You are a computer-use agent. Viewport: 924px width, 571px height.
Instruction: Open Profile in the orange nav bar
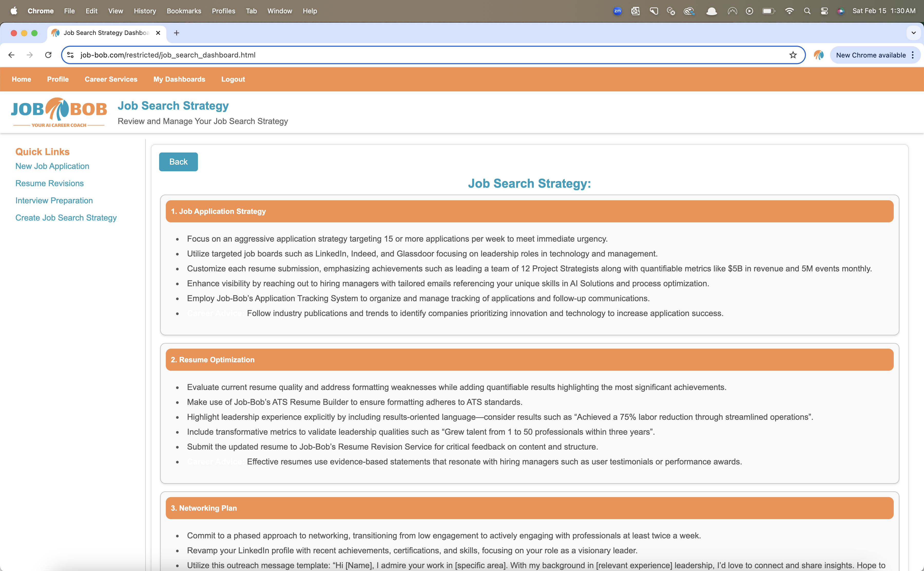58,79
